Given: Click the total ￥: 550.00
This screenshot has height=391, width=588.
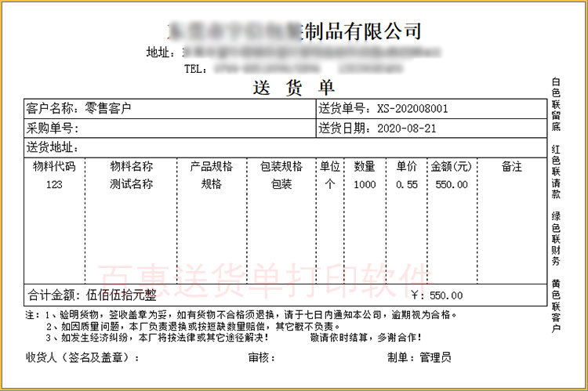Looking at the screenshot, I should pyautogui.click(x=437, y=295).
